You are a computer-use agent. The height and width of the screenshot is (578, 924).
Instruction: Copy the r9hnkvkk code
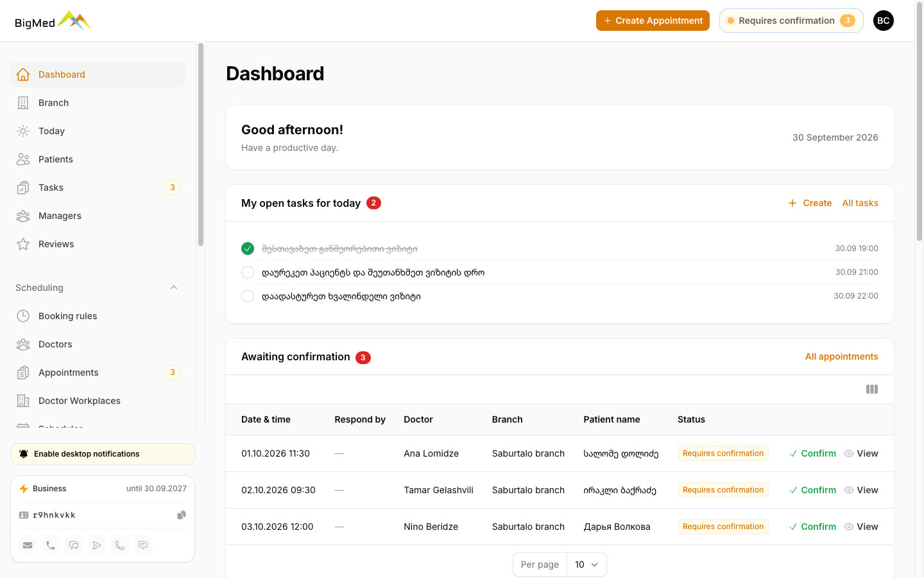(182, 515)
